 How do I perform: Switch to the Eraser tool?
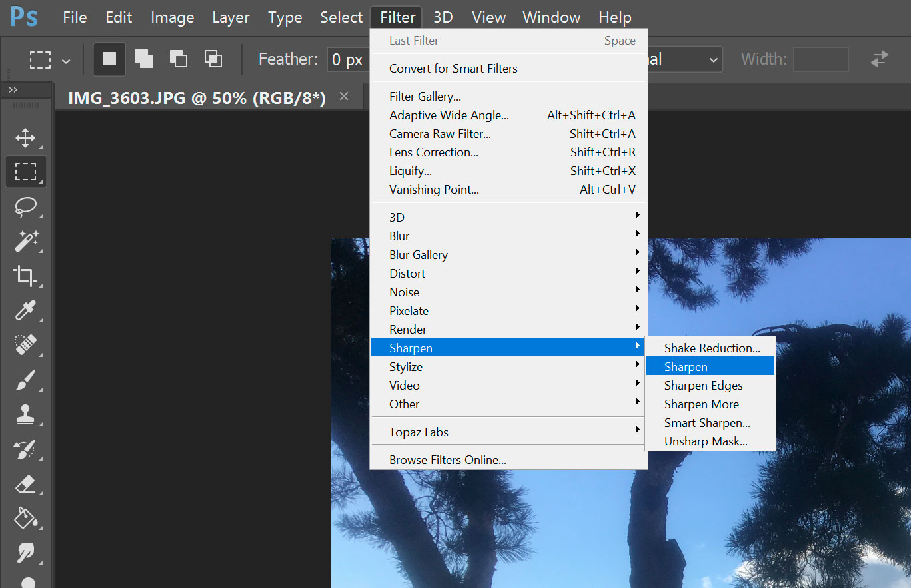pos(26,483)
